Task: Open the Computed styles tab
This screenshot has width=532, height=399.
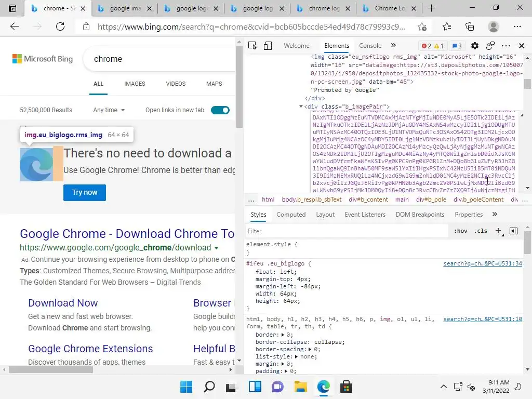Action: click(291, 215)
